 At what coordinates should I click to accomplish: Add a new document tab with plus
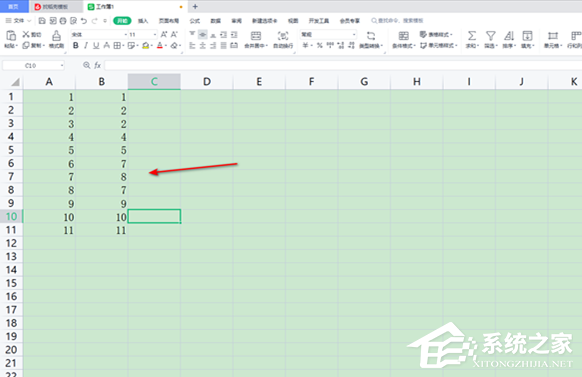(195, 7)
